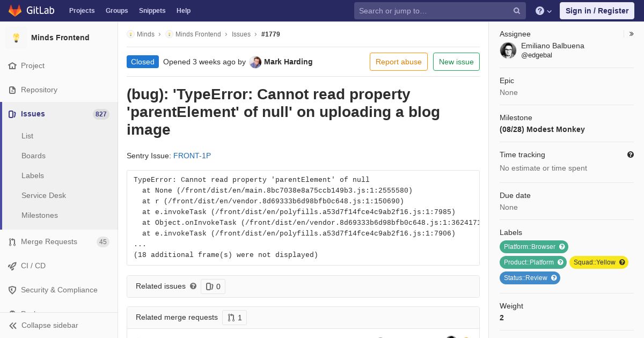Click the Collapse sidebar text

pyautogui.click(x=50, y=326)
